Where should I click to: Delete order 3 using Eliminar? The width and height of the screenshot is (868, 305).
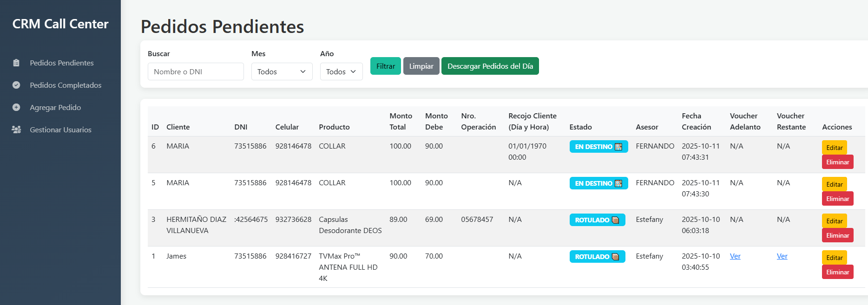pyautogui.click(x=837, y=235)
